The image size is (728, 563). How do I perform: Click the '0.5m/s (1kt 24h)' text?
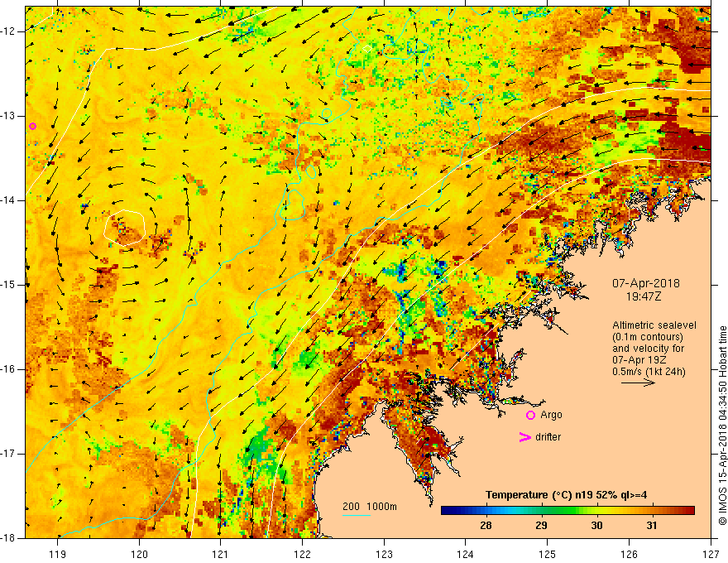click(649, 372)
